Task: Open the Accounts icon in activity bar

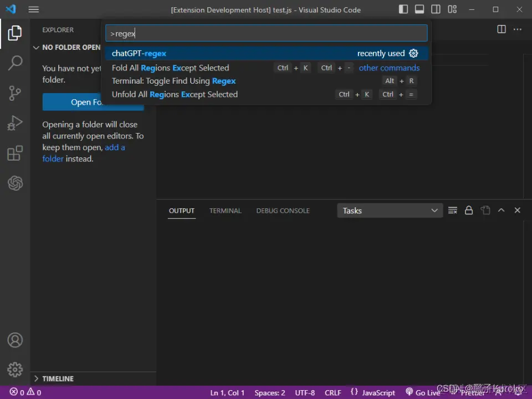Action: click(x=15, y=340)
